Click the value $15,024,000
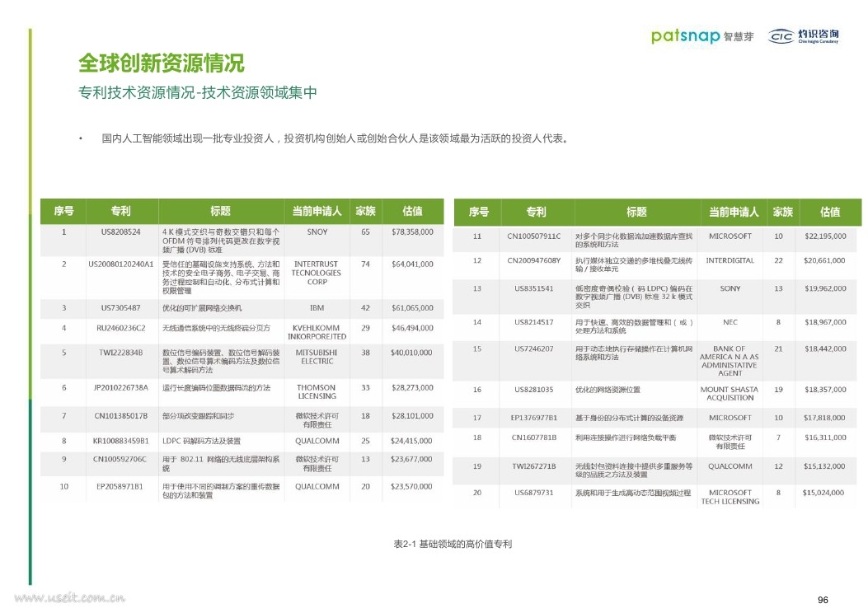This screenshot has height=613, width=868. pos(823,493)
